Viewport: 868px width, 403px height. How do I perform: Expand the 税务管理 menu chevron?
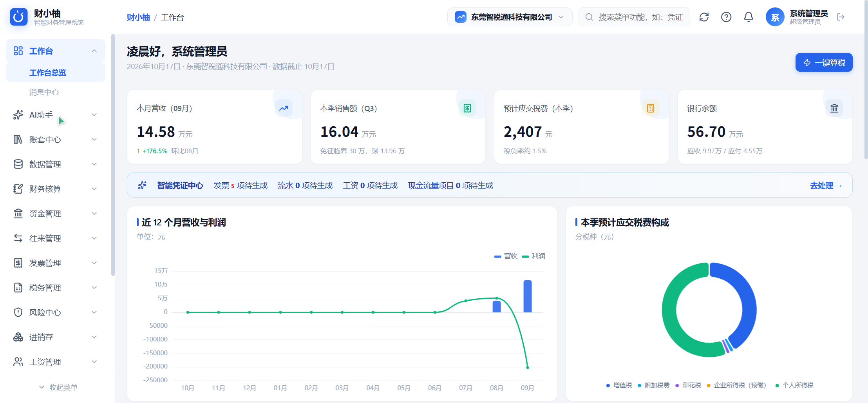[x=94, y=288]
